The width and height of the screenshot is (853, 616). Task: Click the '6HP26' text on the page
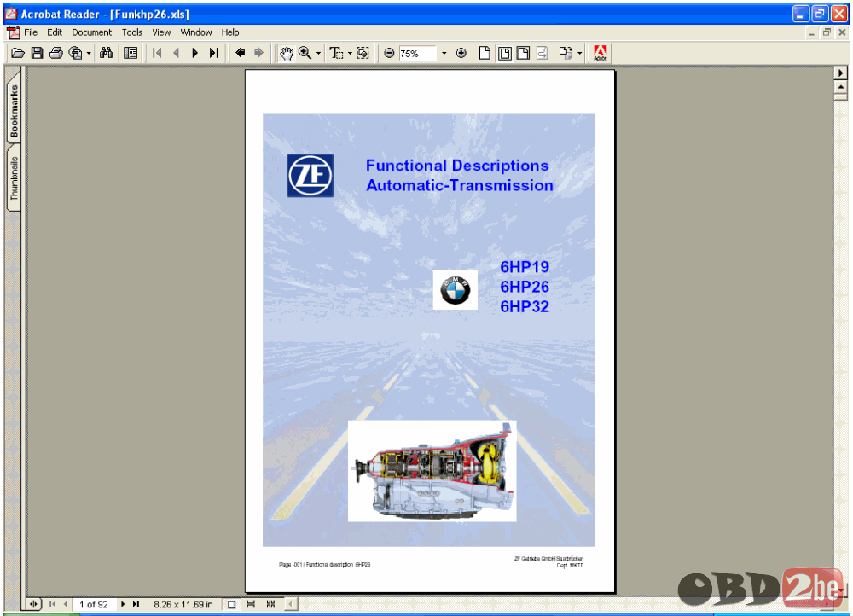click(525, 287)
